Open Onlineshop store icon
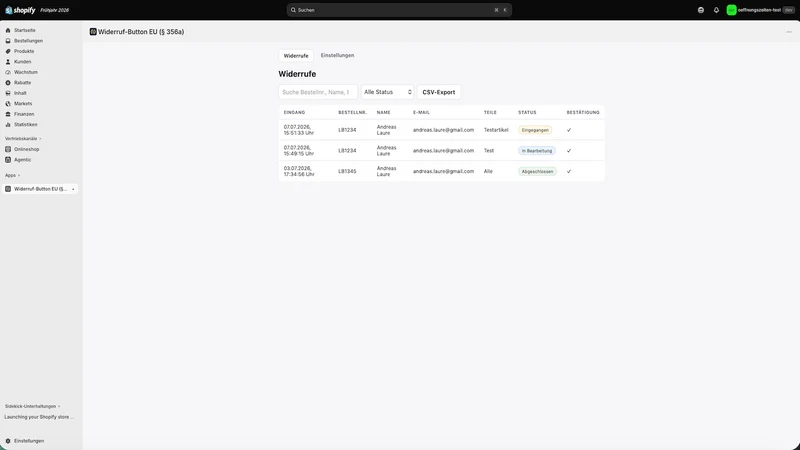Screen dimensions: 800x450 (x=8, y=149)
